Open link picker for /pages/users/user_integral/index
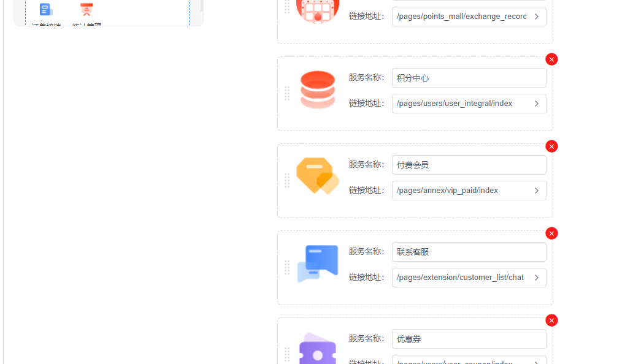The width and height of the screenshot is (633, 364). 537,104
